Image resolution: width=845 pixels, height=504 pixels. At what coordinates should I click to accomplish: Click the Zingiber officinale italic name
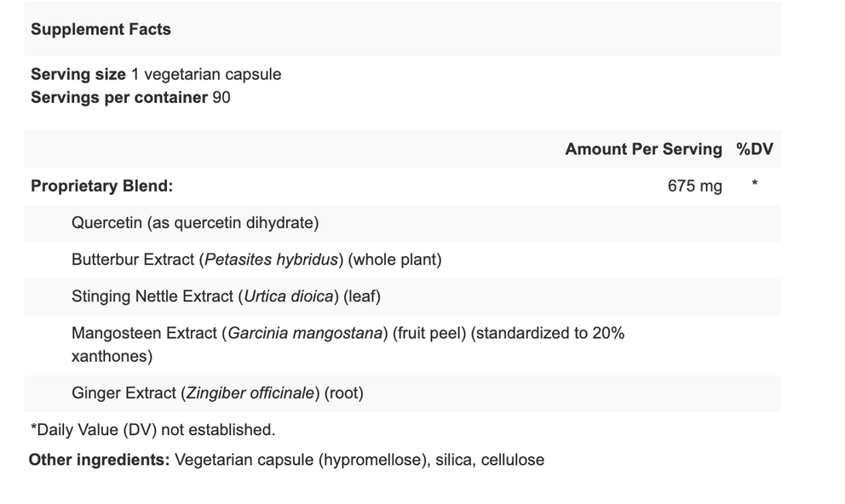[x=250, y=393]
